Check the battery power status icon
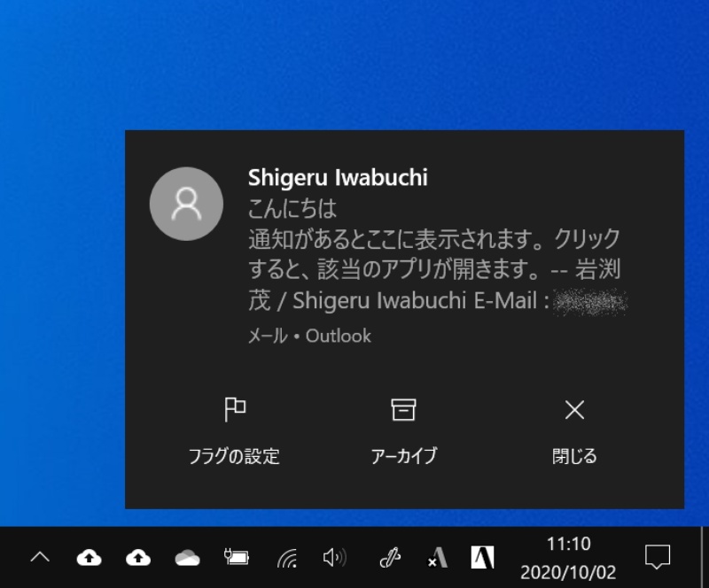709x588 pixels. click(x=237, y=558)
